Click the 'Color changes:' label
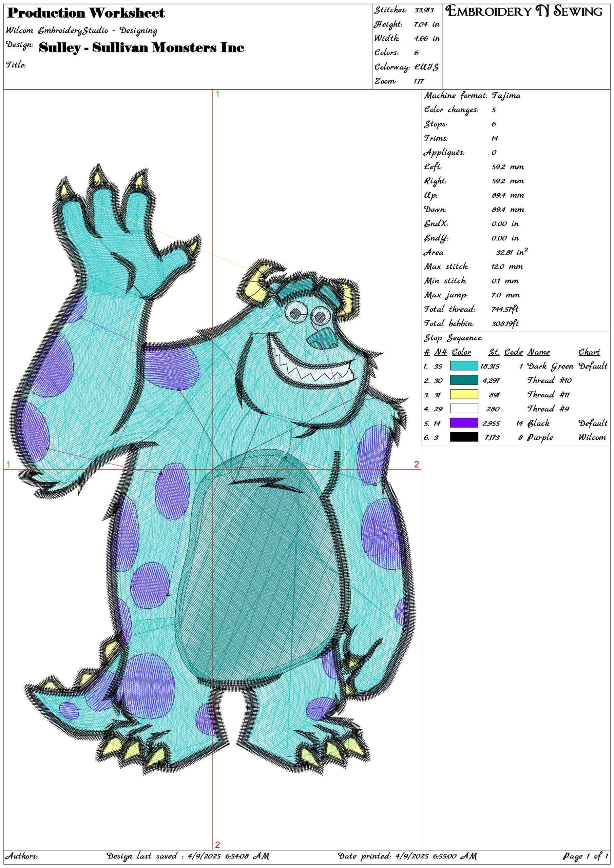 [450, 110]
